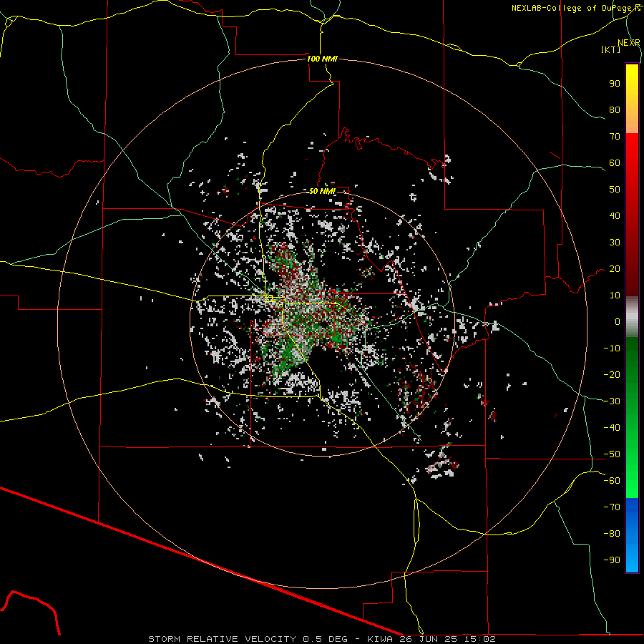Click the -50 value on the velocity scale
This screenshot has width=644, height=644.
coord(612,454)
